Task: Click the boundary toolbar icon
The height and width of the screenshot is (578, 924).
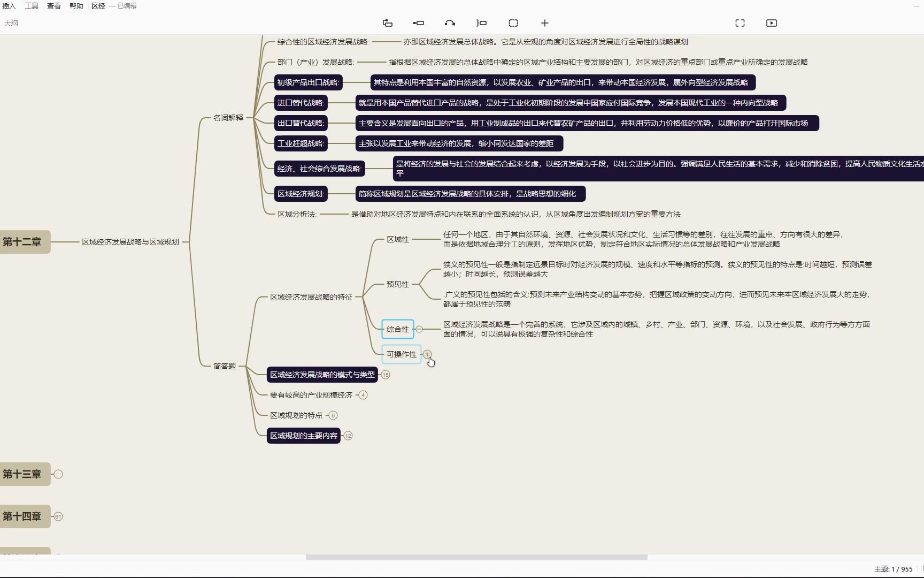Action: (513, 23)
